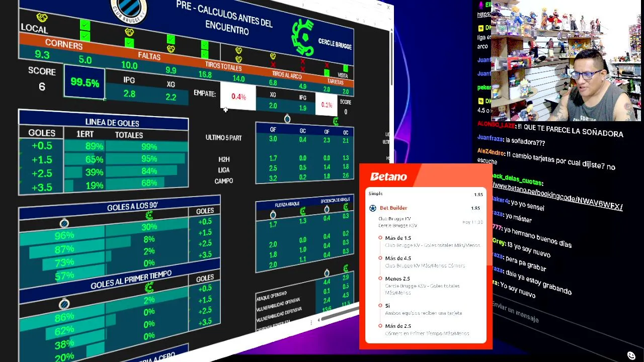This screenshot has width=644, height=362.
Task: Select the 0.1% cell beside visitor SCORE
Action: pyautogui.click(x=327, y=105)
